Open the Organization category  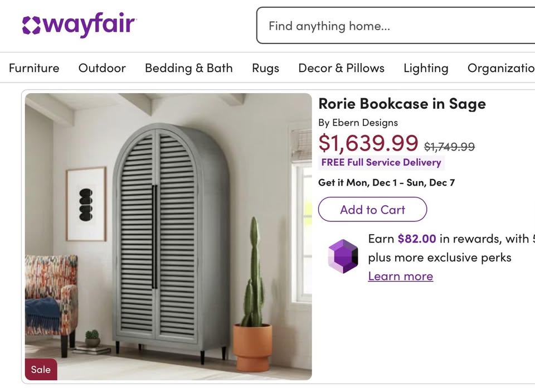click(x=500, y=68)
